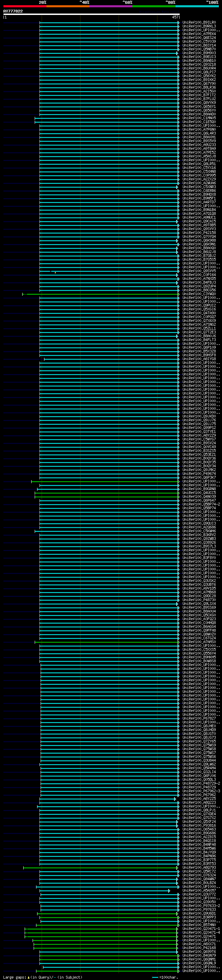Click hit label UniRef100_B7FIT2

pos(199,95)
